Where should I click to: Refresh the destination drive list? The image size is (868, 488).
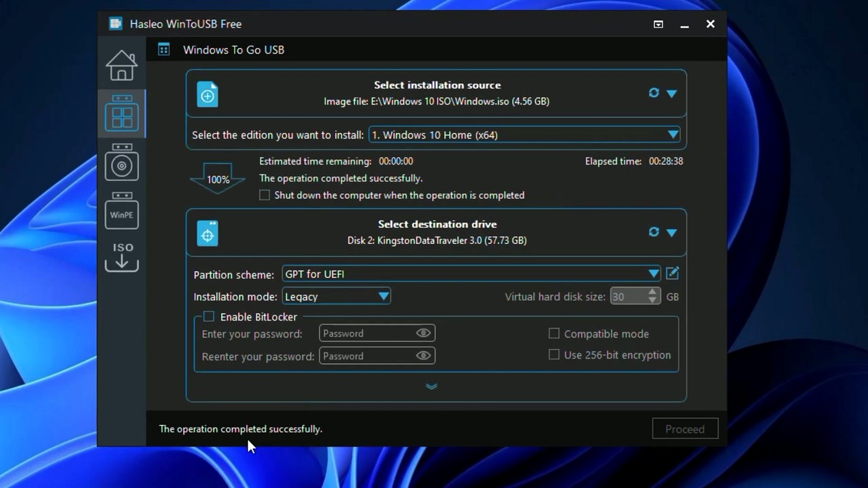653,232
